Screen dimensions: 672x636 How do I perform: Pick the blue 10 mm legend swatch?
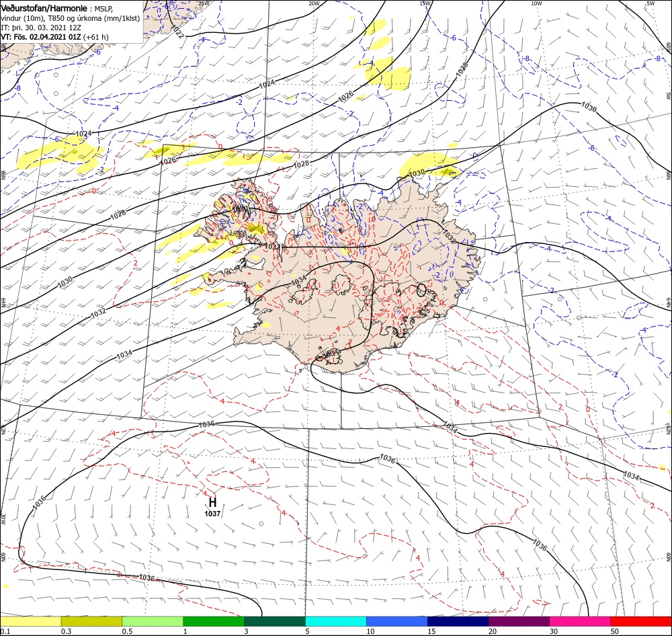[x=397, y=621]
